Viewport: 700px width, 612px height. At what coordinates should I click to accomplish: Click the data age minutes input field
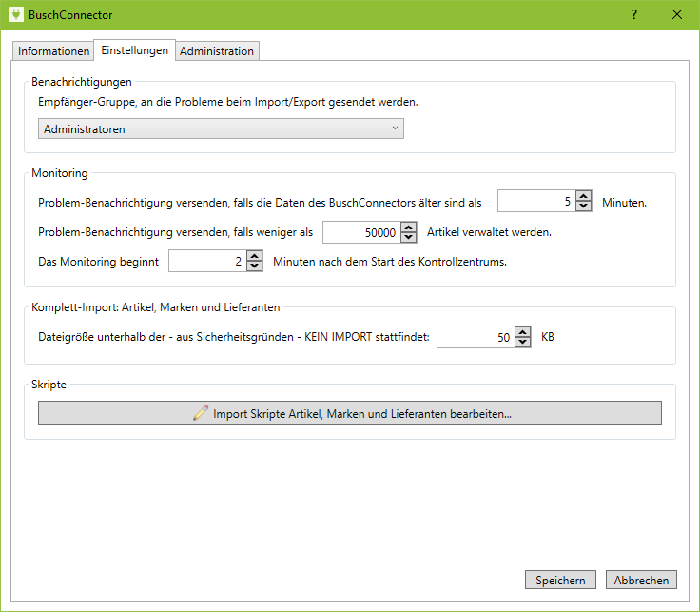click(535, 202)
